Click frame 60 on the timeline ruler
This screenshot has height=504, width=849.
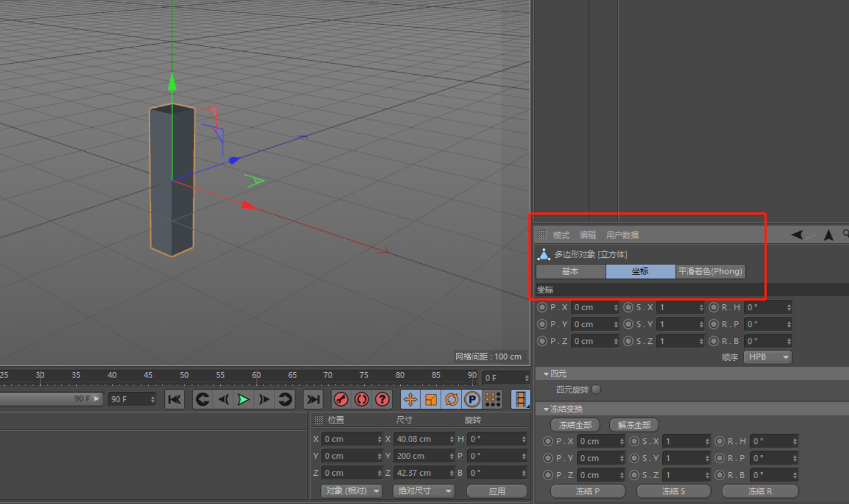pos(256,376)
